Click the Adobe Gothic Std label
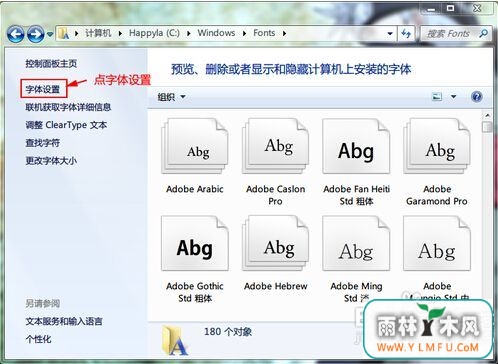 click(x=195, y=292)
